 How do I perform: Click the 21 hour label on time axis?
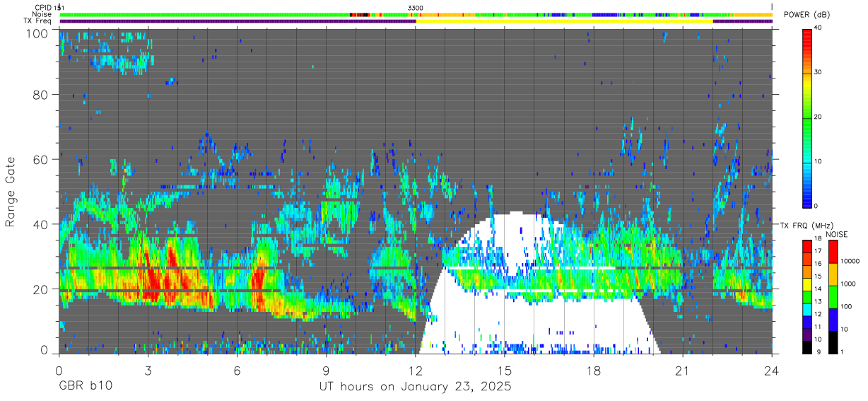(683, 370)
